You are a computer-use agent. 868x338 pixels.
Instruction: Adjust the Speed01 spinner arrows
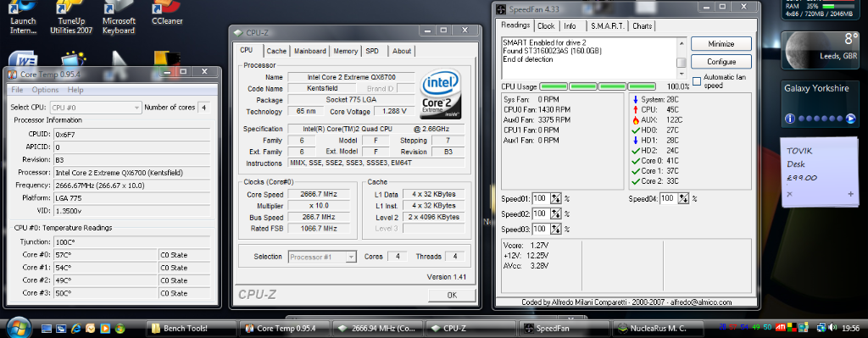(556, 198)
